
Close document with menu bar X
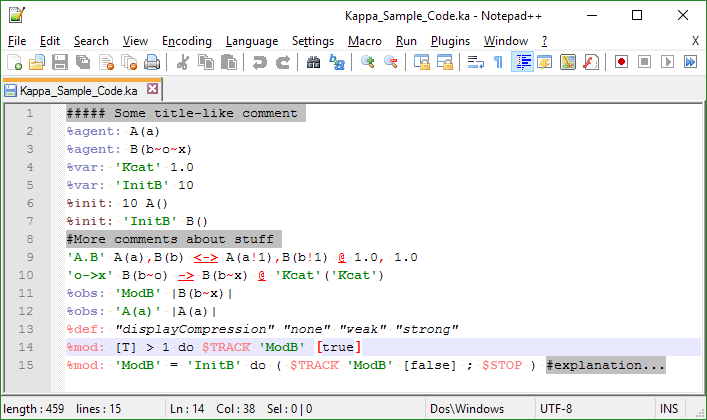[x=695, y=41]
